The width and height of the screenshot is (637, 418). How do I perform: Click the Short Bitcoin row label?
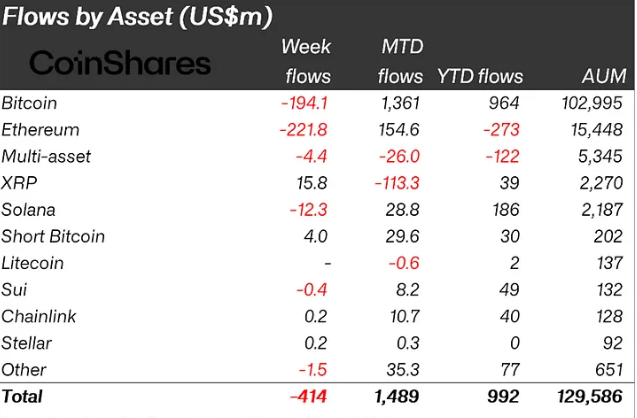click(x=53, y=237)
